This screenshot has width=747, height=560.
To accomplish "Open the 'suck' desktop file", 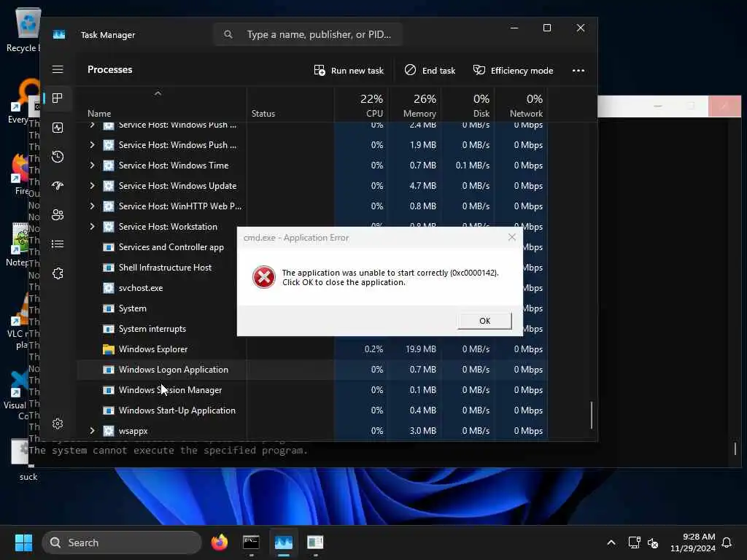I will pos(23,459).
